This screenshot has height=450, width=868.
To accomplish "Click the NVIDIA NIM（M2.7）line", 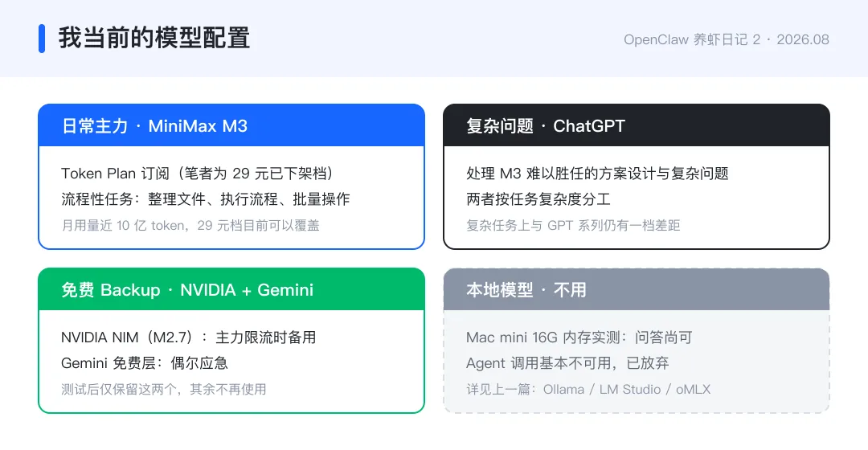I will tap(188, 337).
